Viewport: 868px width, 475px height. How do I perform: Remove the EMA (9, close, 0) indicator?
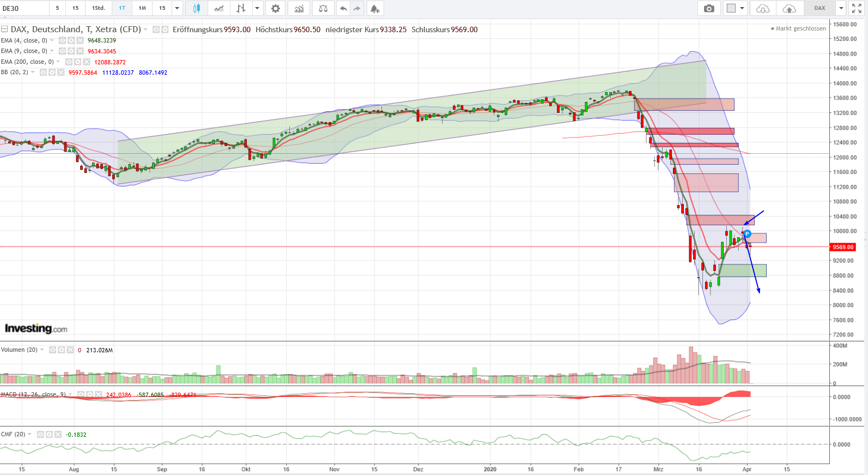pos(80,51)
